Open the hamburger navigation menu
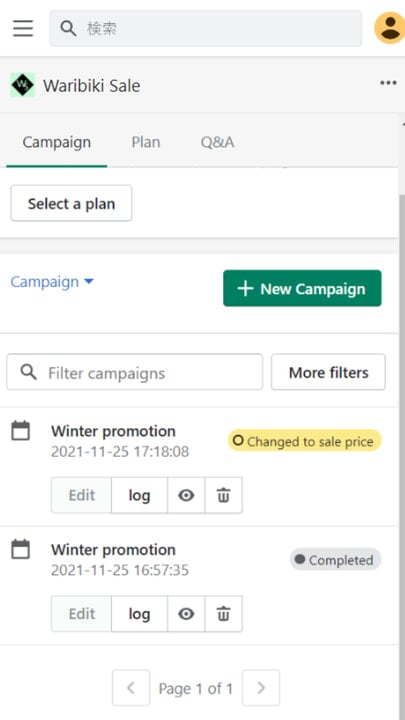 coord(23,28)
